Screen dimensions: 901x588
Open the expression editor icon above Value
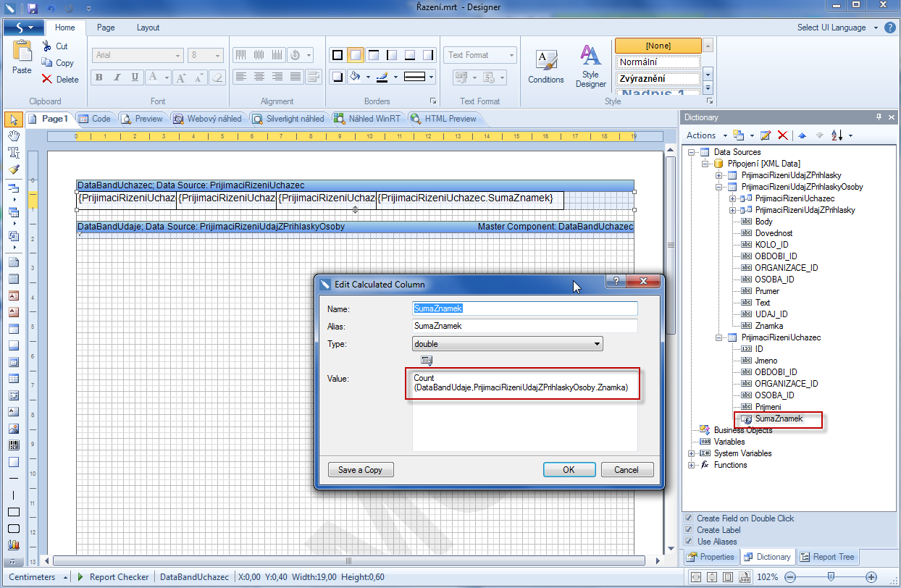[427, 360]
